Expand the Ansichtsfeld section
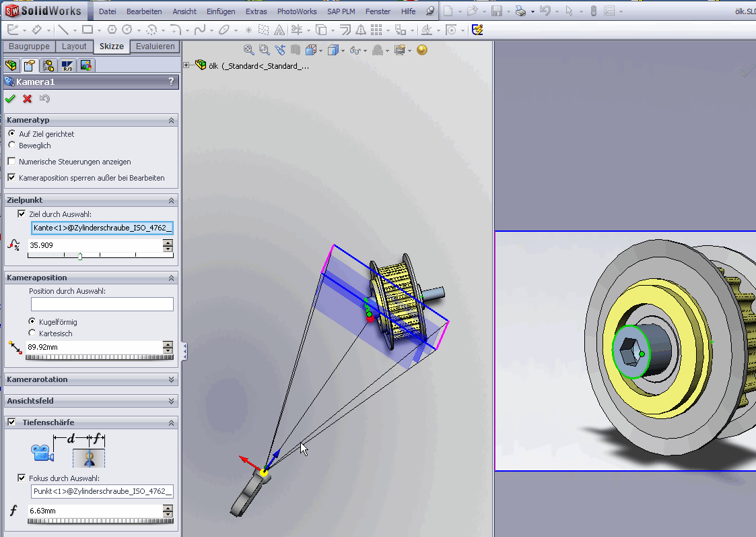This screenshot has width=756, height=537. click(171, 401)
